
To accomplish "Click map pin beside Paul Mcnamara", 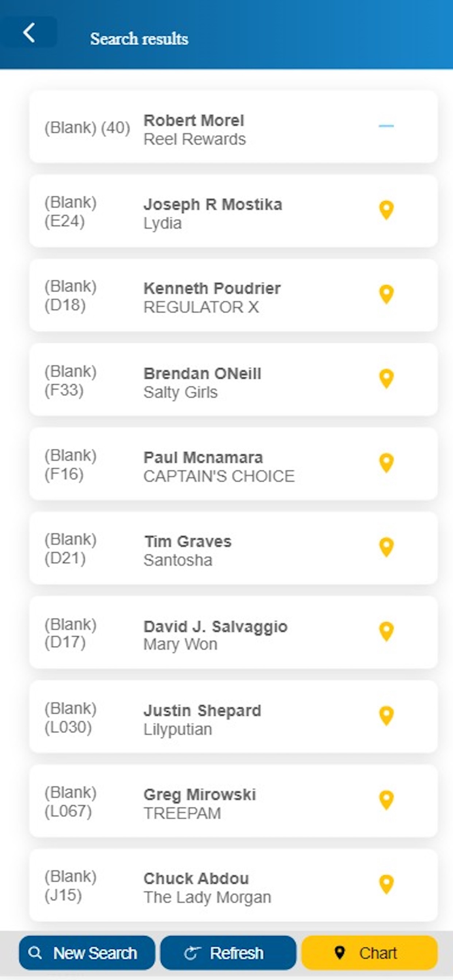I will [386, 463].
